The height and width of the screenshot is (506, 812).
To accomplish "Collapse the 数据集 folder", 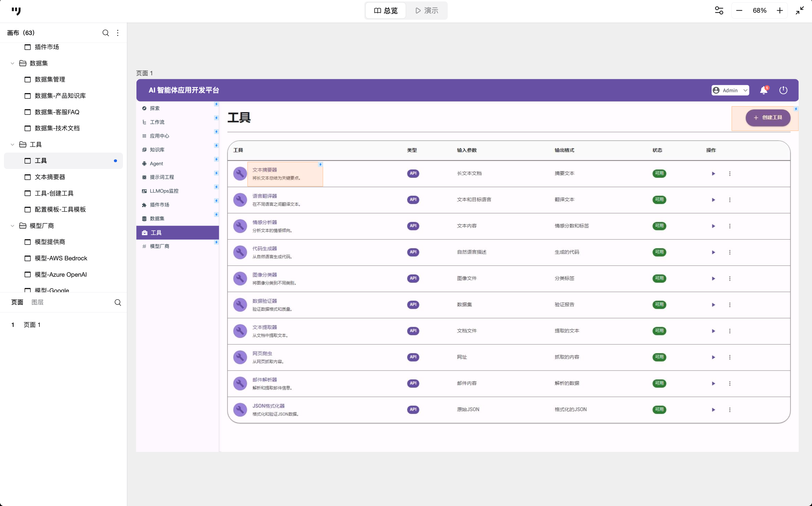I will (12, 63).
